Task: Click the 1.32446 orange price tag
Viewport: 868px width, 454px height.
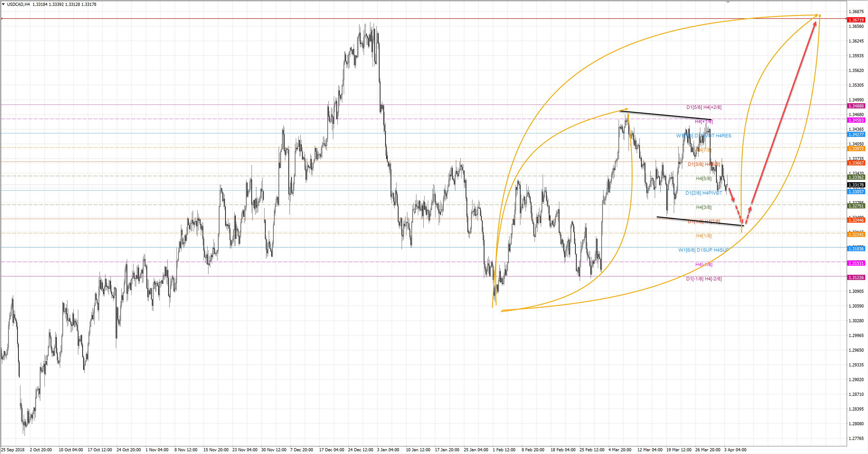Action: click(x=856, y=220)
